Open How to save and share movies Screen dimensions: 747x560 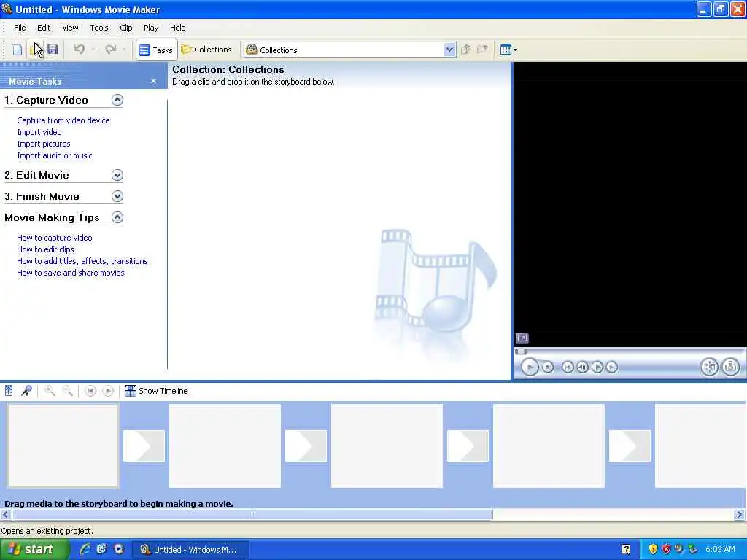(71, 273)
